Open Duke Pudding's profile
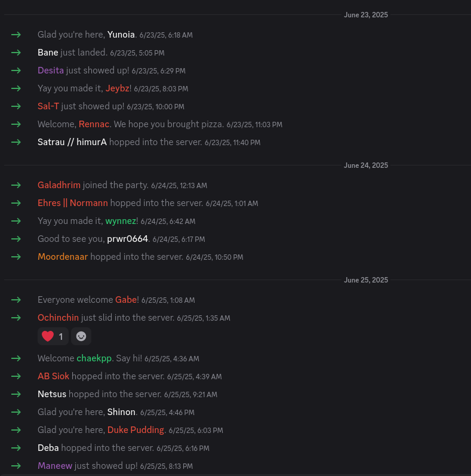 (136, 430)
